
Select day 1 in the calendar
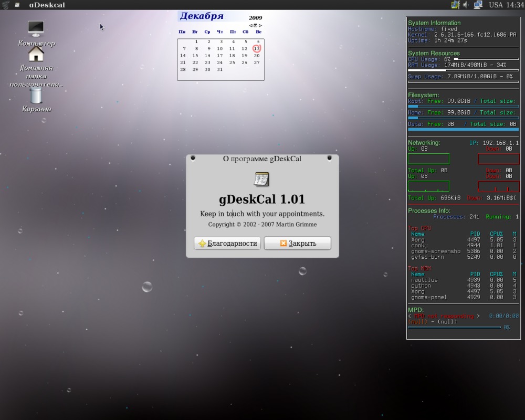click(196, 41)
